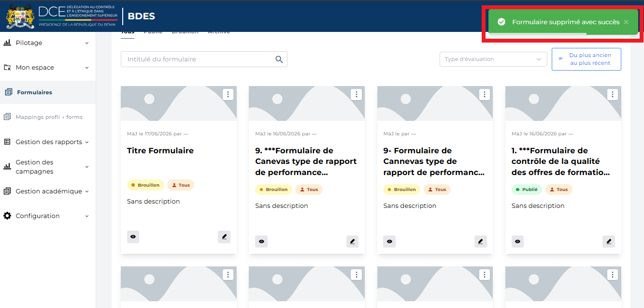Expand Gestion des rapports chevron
644x308 pixels.
(87, 142)
